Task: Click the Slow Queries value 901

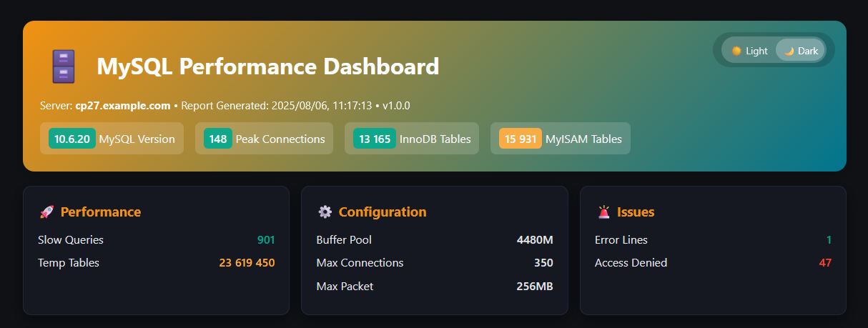Action: [x=266, y=239]
